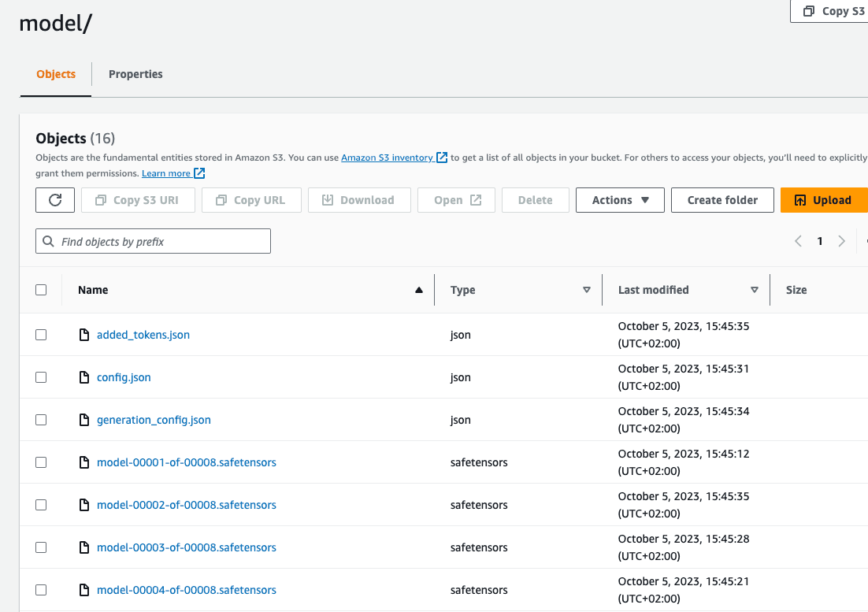Click the Copy URL button

(251, 200)
